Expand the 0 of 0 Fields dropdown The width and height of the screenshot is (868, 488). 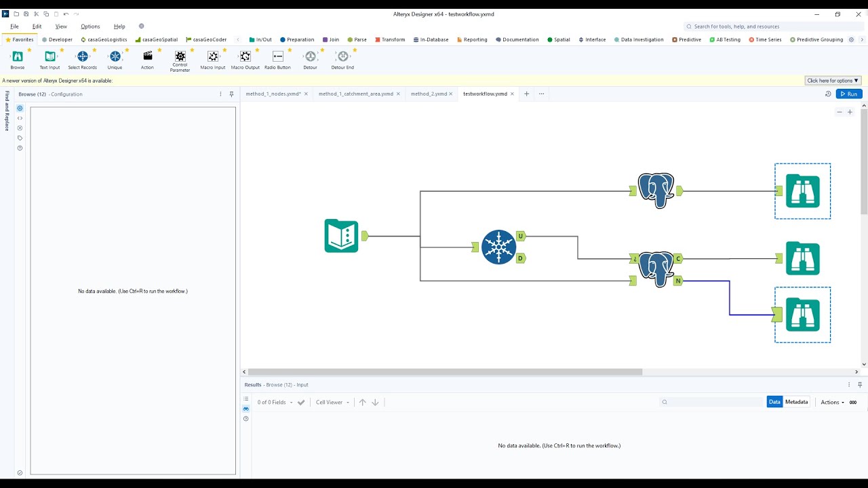(x=275, y=403)
